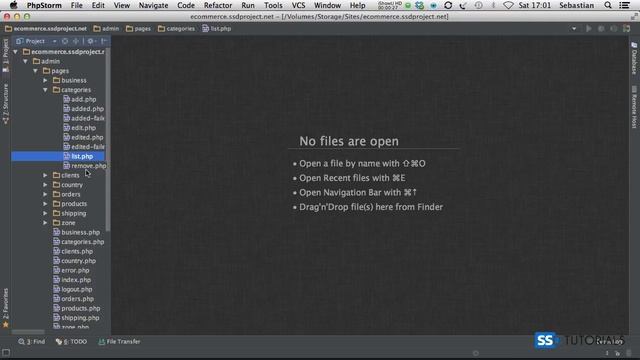Click the hide Project panel icon
Image resolution: width=640 pixels, height=360 pixels.
pyautogui.click(x=104, y=41)
